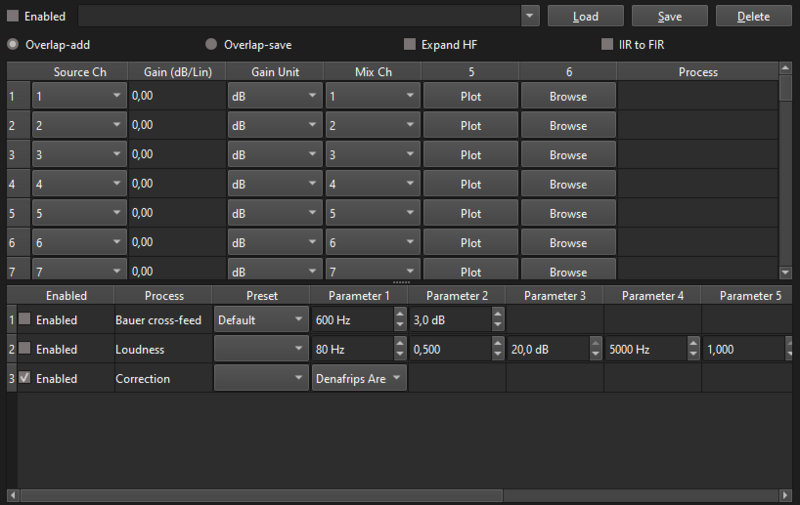Open the preset name dropdown arrow at top
The width and height of the screenshot is (800, 505).
coord(529,16)
